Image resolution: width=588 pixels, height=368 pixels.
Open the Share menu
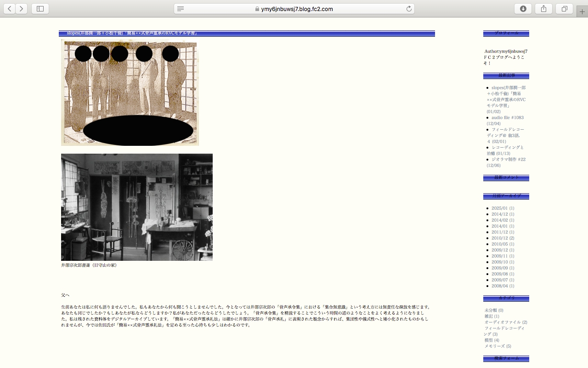[543, 9]
